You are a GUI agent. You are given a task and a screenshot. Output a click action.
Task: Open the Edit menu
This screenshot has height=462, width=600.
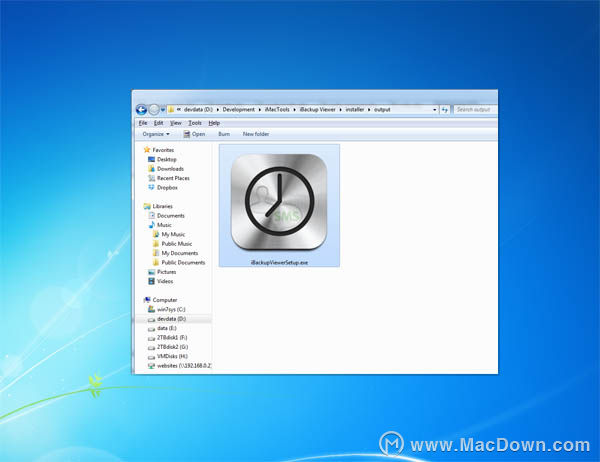(x=158, y=123)
